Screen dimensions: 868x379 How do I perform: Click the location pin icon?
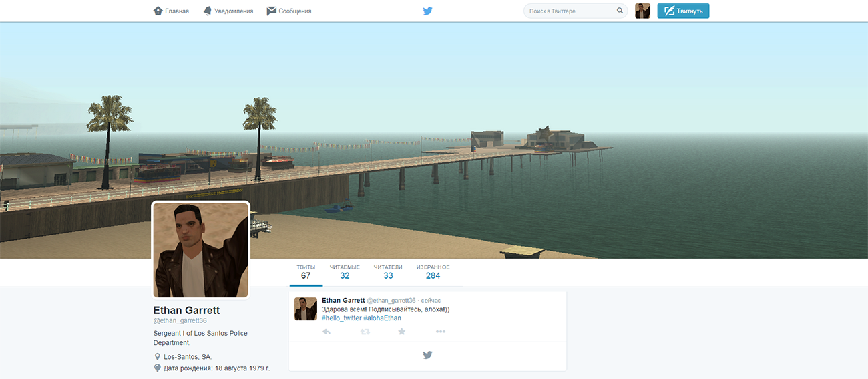click(x=158, y=357)
